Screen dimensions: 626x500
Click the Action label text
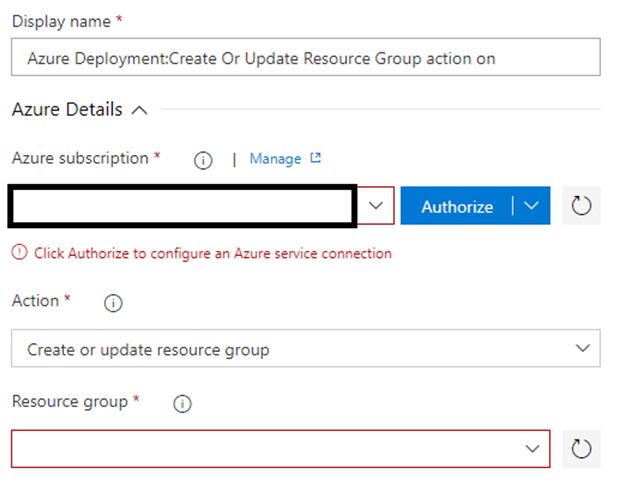tap(35, 301)
